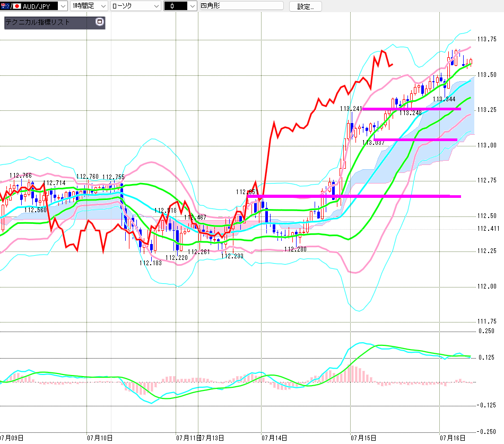Select the magenta horizontal line at 112.651
504x444 pixels.
[x=353, y=196]
